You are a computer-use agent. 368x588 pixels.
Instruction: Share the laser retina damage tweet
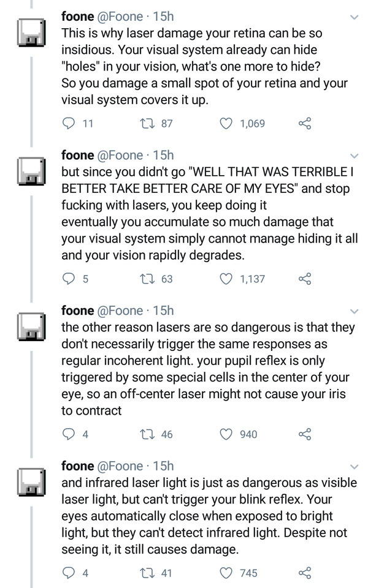pos(305,123)
